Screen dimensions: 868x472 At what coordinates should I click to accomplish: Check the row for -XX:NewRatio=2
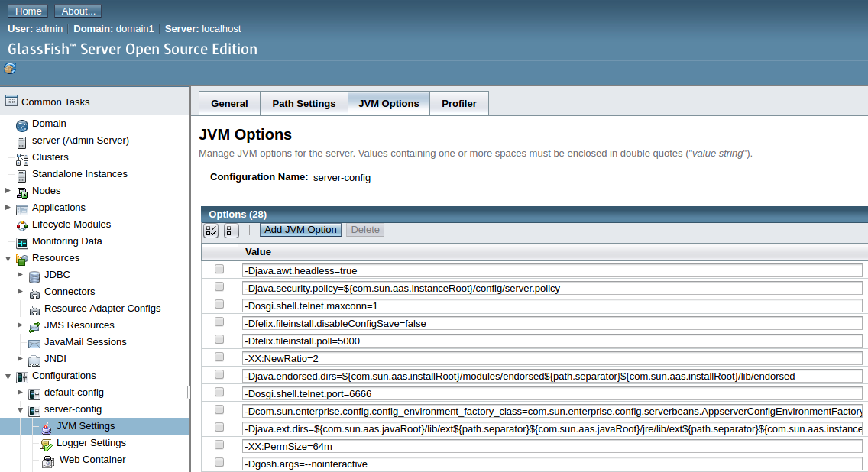tap(219, 357)
